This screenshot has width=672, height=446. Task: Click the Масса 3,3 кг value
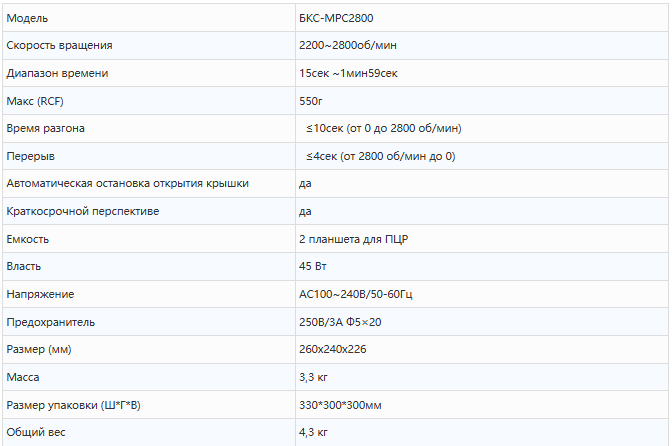click(x=313, y=377)
